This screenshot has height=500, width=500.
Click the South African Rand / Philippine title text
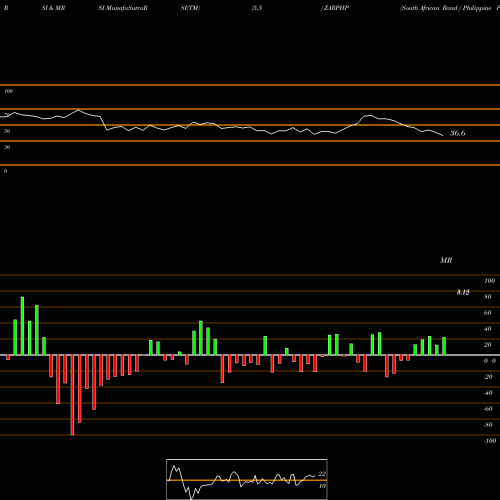coord(446,8)
